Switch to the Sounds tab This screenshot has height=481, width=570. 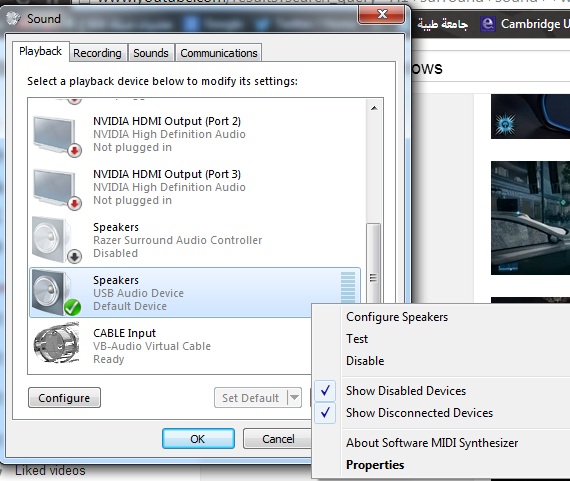click(x=151, y=53)
